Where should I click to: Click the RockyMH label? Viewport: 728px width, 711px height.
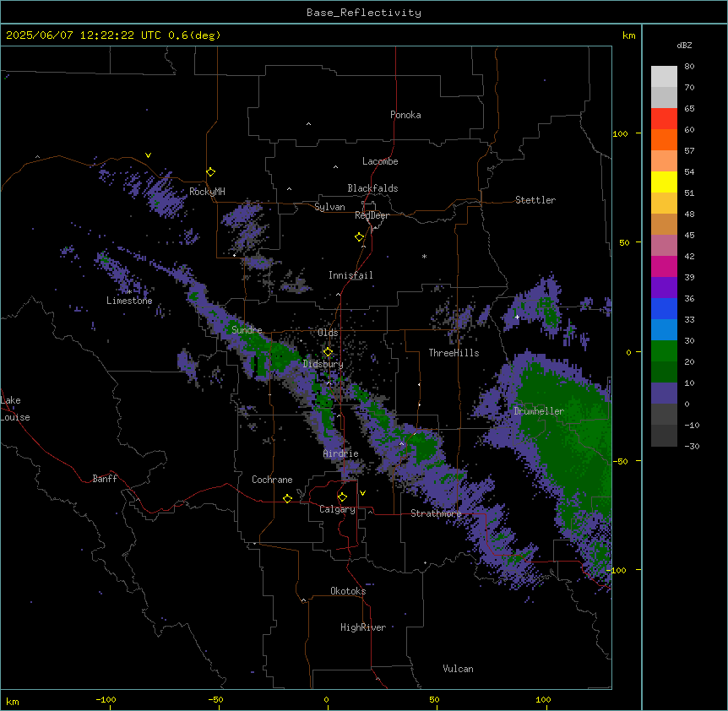[x=207, y=192]
